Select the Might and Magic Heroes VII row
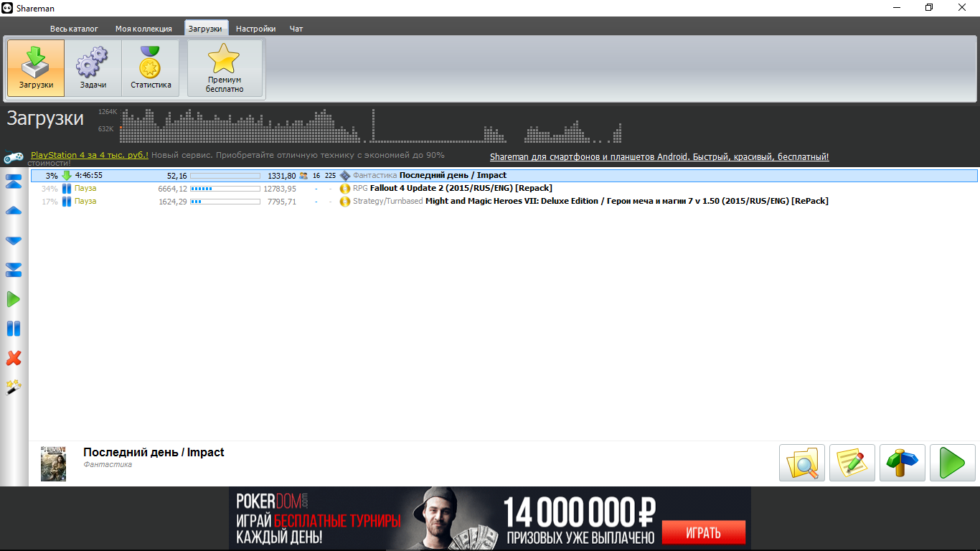The width and height of the screenshot is (980, 551). pyautogui.click(x=504, y=202)
